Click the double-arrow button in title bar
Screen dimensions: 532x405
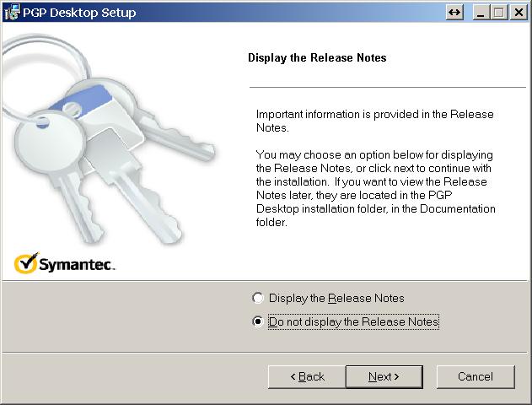[454, 13]
